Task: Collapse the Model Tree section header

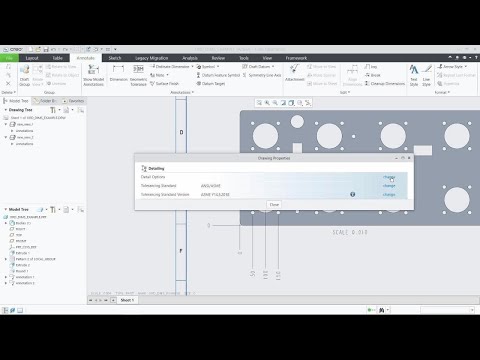Action: click(6, 209)
